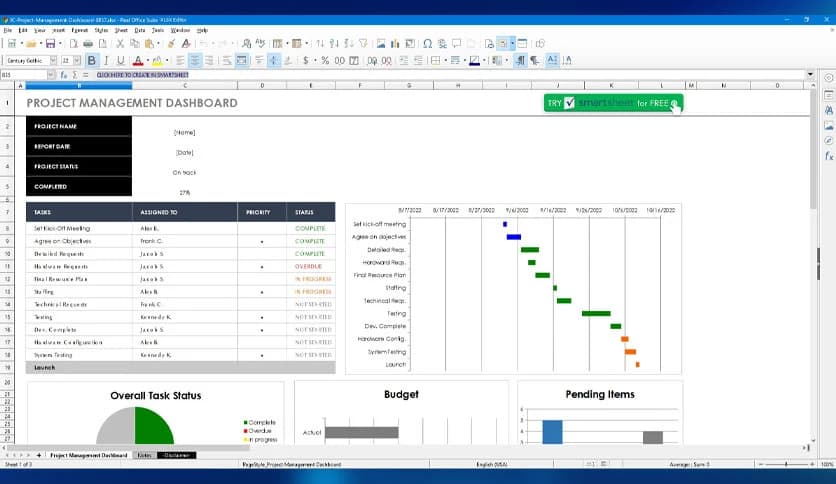Click Try Smartsheet for Free button
The width and height of the screenshot is (836, 484).
click(613, 103)
